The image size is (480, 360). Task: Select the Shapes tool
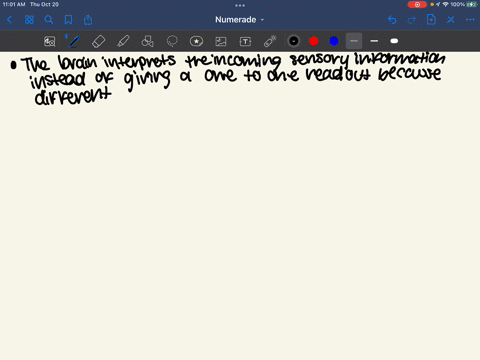click(x=147, y=41)
